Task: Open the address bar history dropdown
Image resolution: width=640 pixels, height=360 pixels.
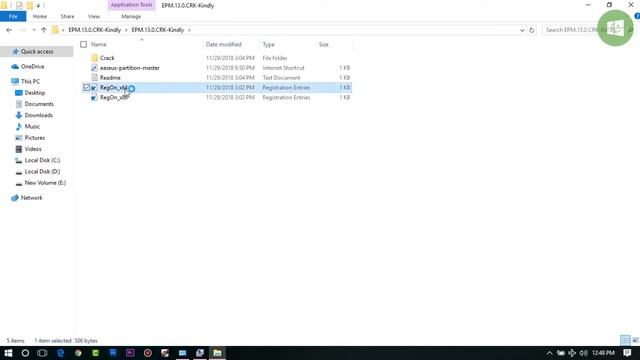Action: (522, 30)
